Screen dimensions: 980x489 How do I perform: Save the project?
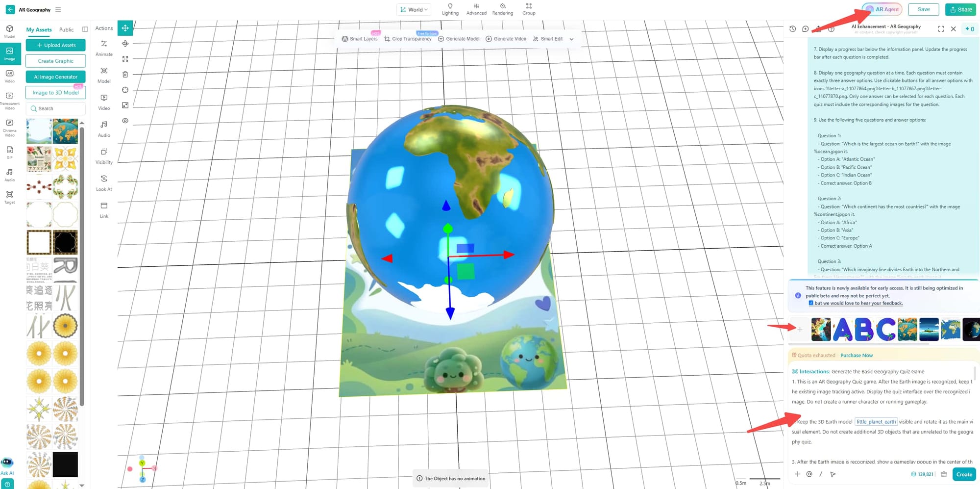point(923,9)
